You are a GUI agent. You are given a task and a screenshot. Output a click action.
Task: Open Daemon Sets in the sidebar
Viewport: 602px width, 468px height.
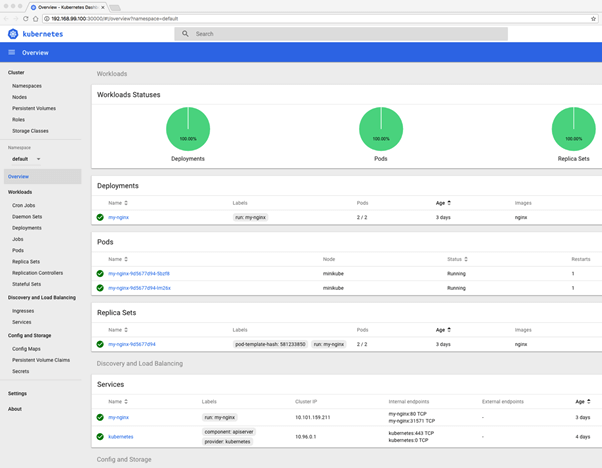(x=27, y=217)
